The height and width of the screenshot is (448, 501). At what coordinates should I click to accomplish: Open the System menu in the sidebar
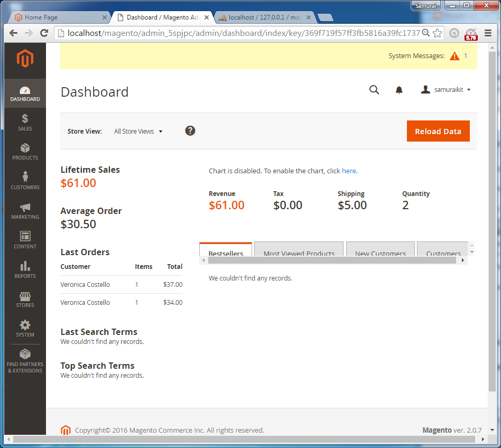(x=25, y=329)
